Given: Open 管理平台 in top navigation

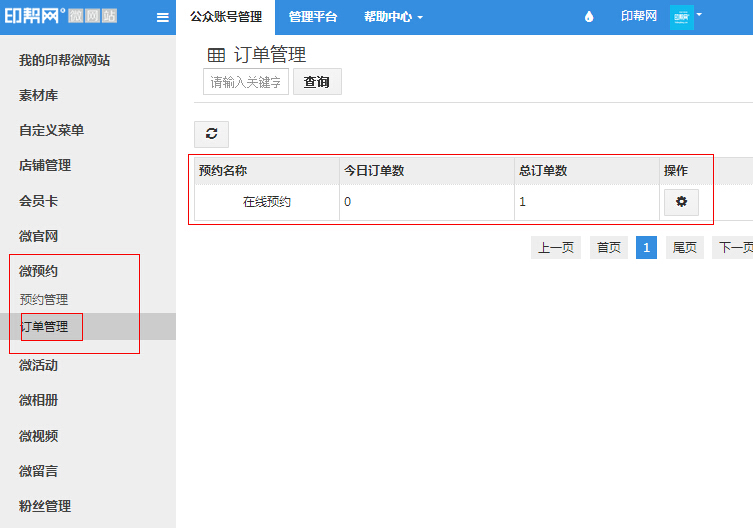Looking at the screenshot, I should pos(313,17).
